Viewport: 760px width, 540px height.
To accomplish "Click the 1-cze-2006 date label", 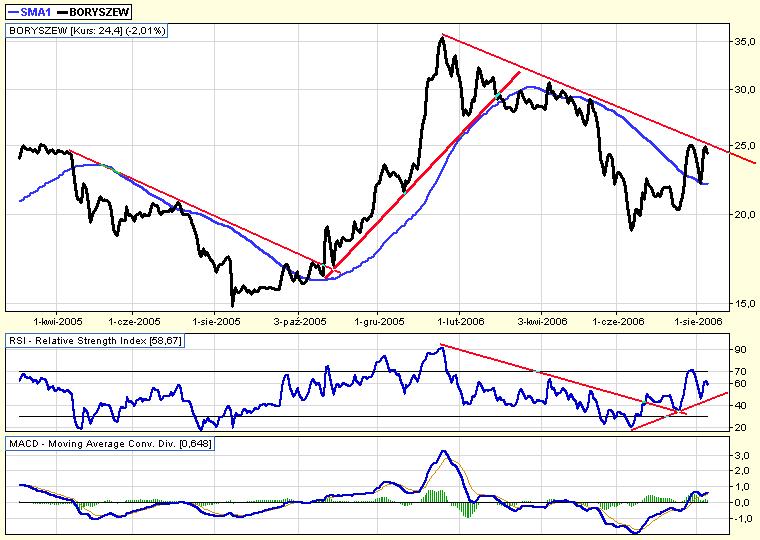I will 618,321.
